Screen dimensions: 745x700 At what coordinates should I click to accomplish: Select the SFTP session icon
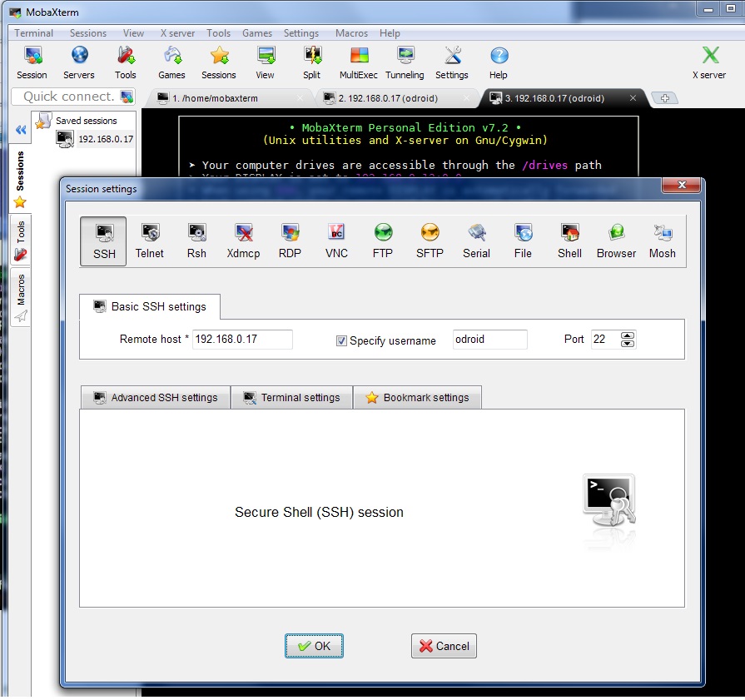(430, 241)
